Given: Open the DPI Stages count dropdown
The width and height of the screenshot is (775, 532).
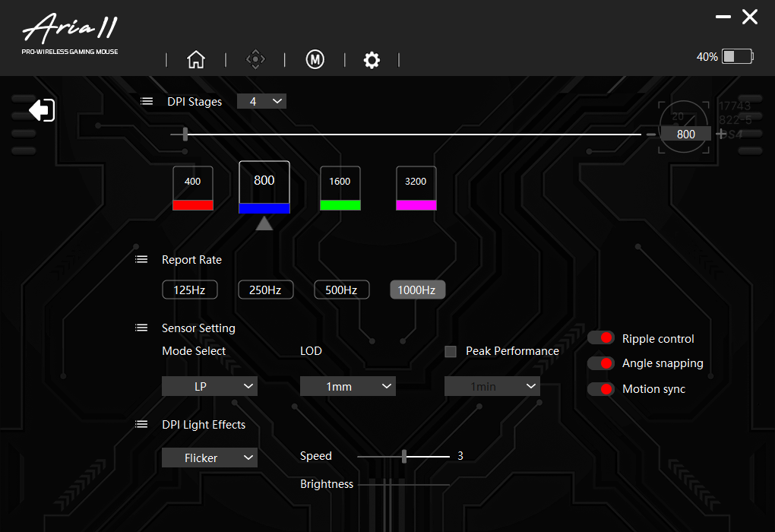Looking at the screenshot, I should pyautogui.click(x=261, y=101).
